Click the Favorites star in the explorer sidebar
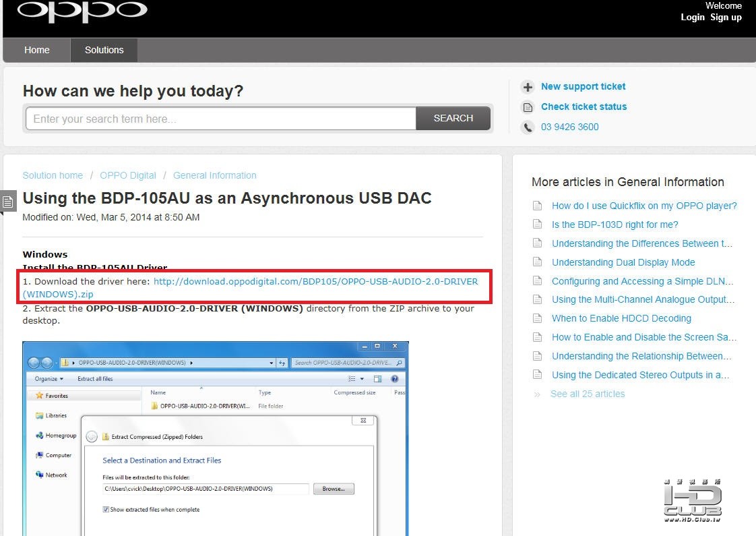 click(40, 396)
